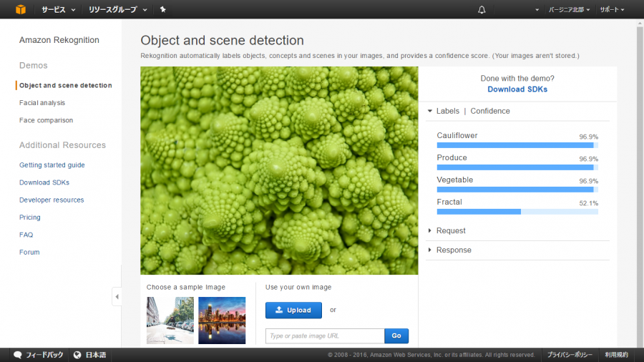The width and height of the screenshot is (644, 362).
Task: Focus the image URL input field
Action: (x=325, y=336)
